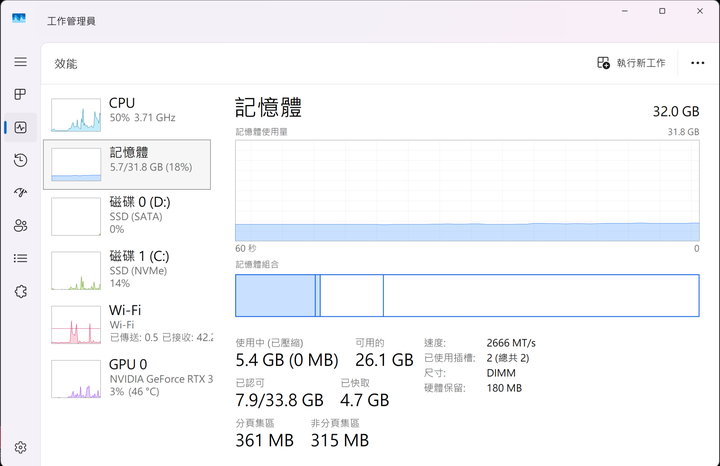Open the Services puzzle icon
Viewport: 720px width, 466px height.
(20, 291)
